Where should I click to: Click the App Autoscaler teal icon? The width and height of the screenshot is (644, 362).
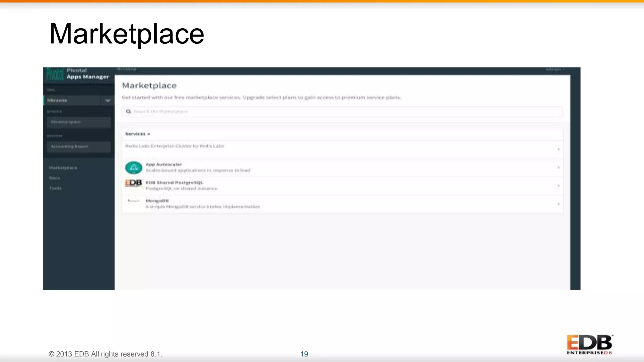pos(134,167)
